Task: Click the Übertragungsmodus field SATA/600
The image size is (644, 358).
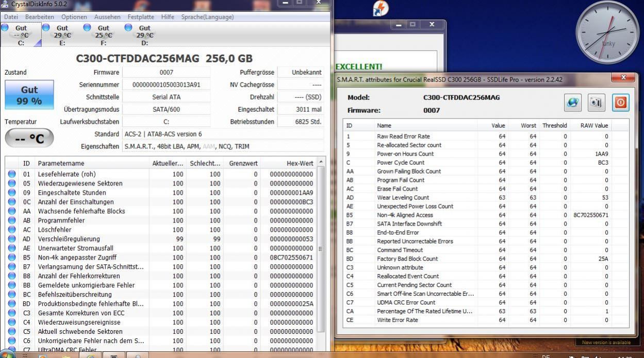Action: click(167, 109)
